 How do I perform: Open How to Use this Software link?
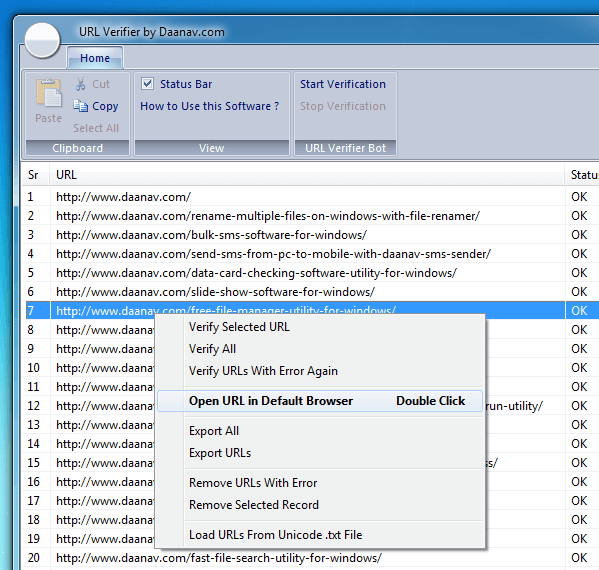(209, 106)
